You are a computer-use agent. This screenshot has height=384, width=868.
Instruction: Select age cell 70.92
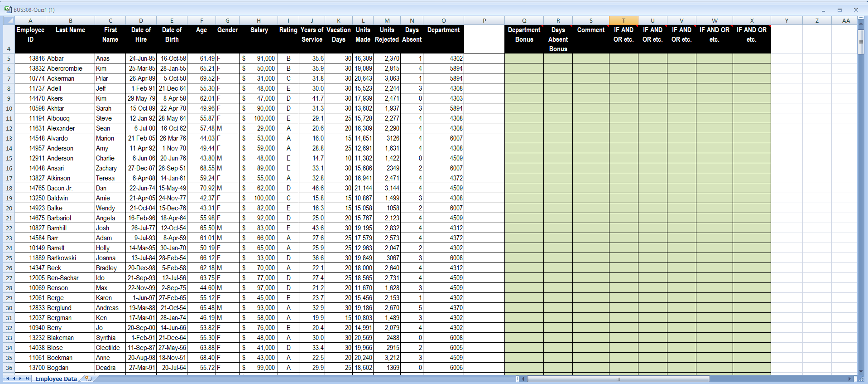201,188
